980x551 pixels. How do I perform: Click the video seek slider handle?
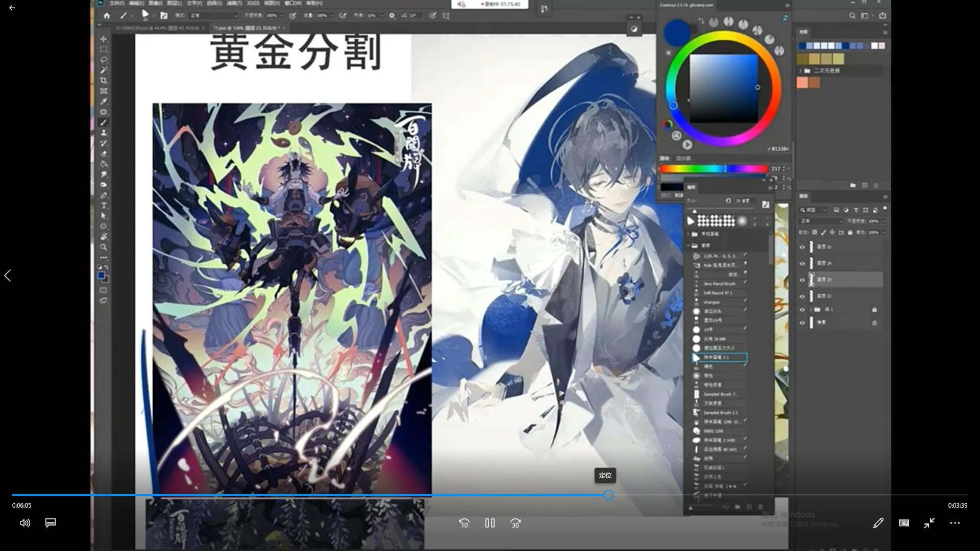(x=608, y=495)
